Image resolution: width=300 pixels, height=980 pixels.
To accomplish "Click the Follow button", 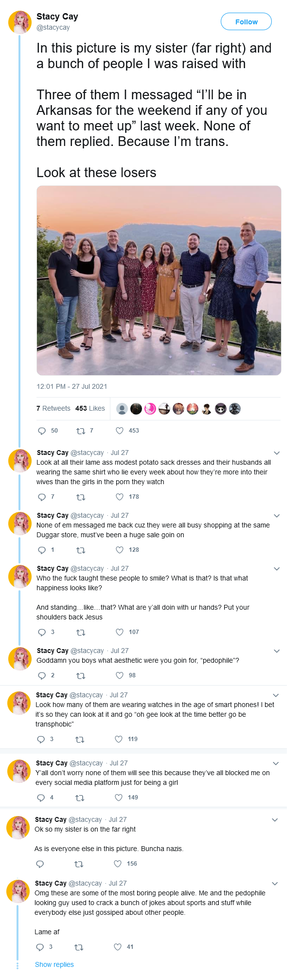I will tap(246, 22).
